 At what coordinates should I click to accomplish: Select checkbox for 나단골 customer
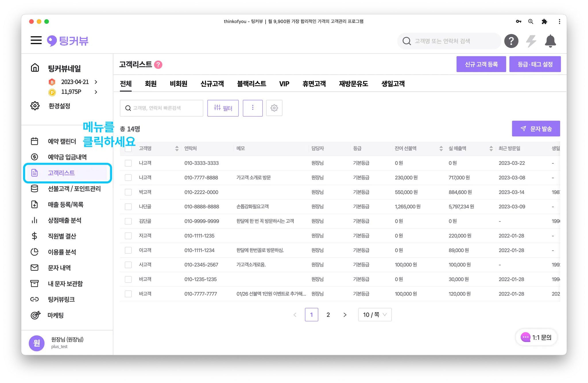coord(128,207)
